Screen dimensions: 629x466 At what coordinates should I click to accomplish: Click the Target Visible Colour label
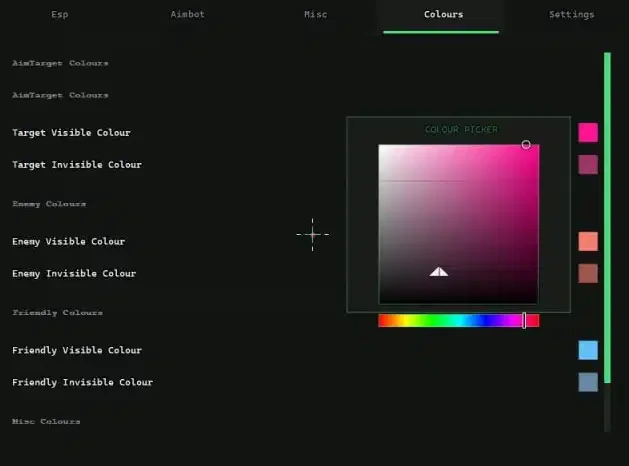coord(71,133)
